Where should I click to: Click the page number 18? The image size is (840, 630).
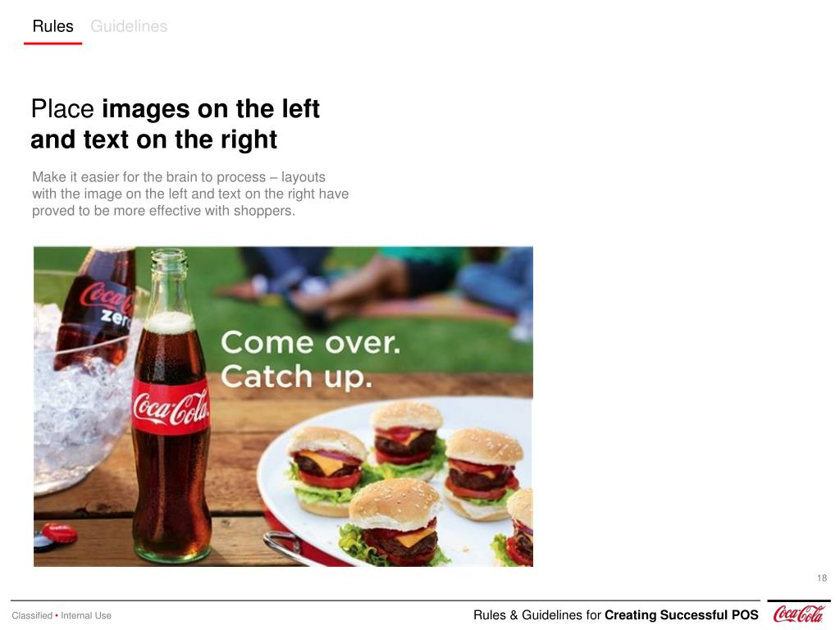click(x=822, y=578)
